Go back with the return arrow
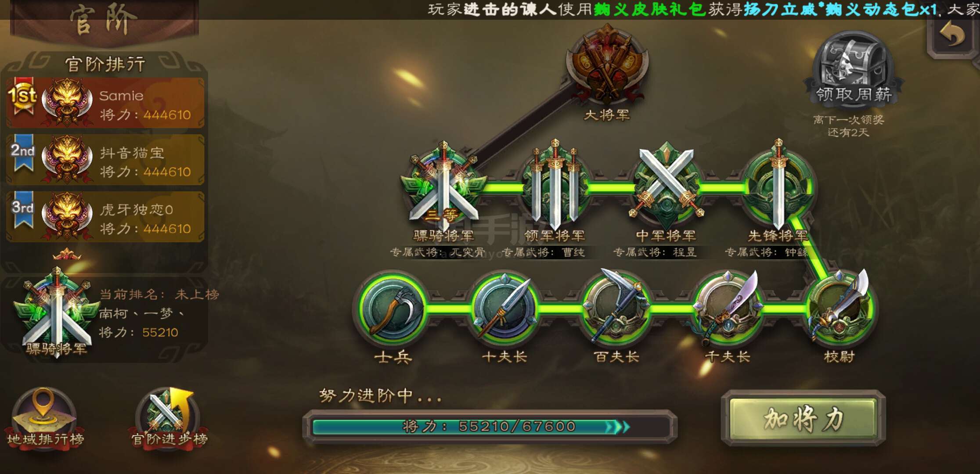980x474 pixels. click(x=952, y=35)
